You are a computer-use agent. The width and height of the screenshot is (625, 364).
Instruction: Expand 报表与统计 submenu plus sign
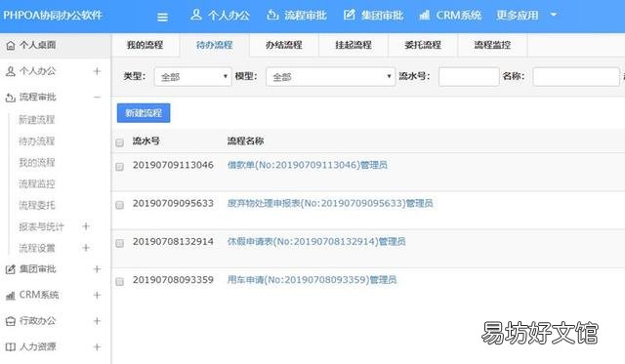point(86,226)
